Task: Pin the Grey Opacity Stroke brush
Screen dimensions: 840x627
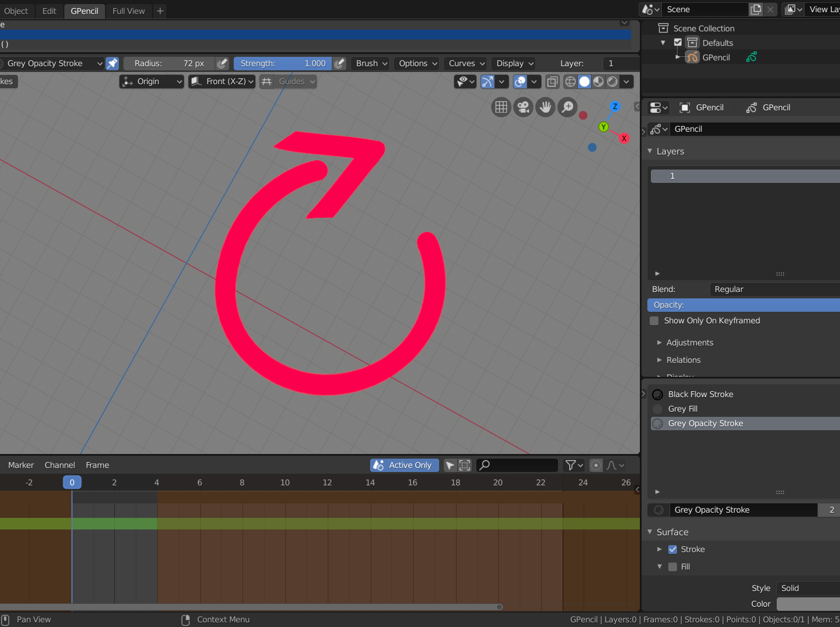Action: (x=113, y=63)
